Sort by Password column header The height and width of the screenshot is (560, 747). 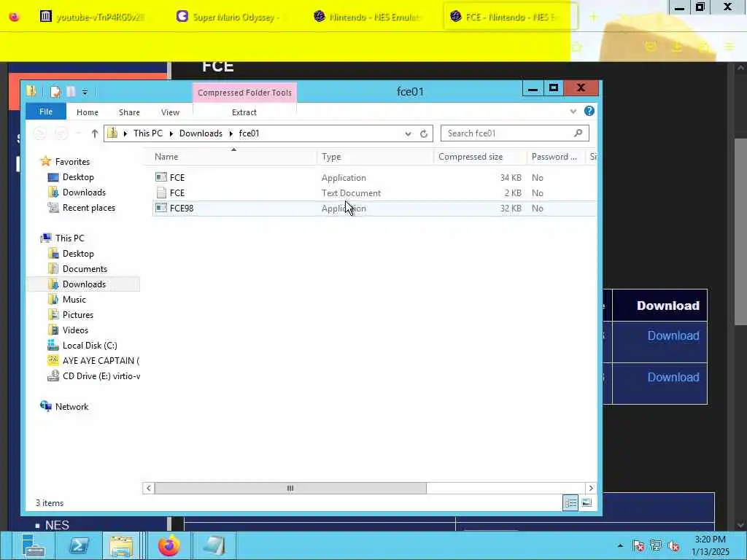tap(554, 157)
